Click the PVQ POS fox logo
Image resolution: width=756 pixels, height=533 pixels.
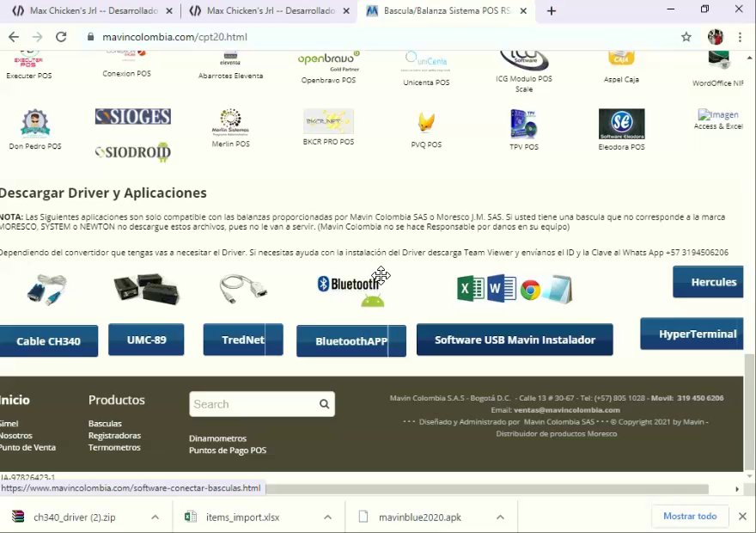(426, 123)
